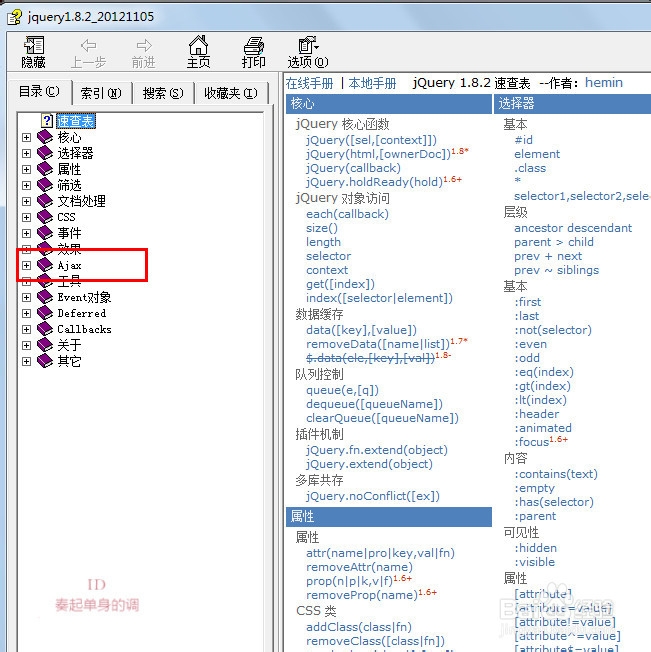Open jQuery.noConflict([ex]) link
Viewport: 651px width, 652px height.
373,496
